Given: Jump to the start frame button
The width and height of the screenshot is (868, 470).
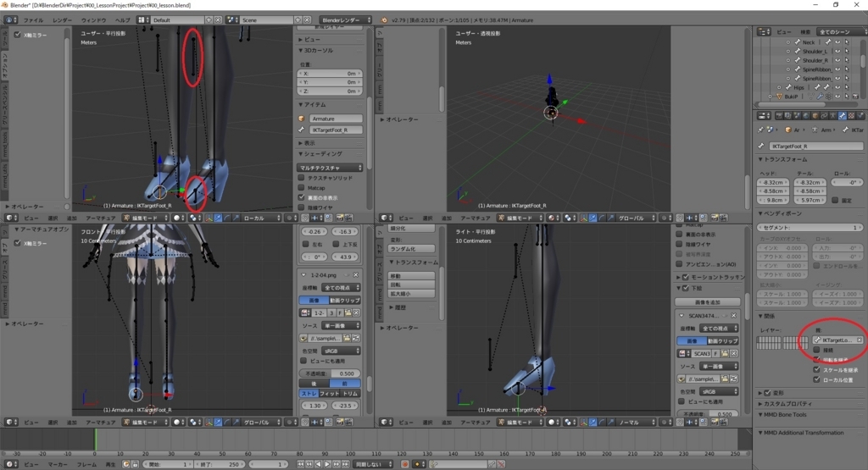Looking at the screenshot, I should click(301, 464).
